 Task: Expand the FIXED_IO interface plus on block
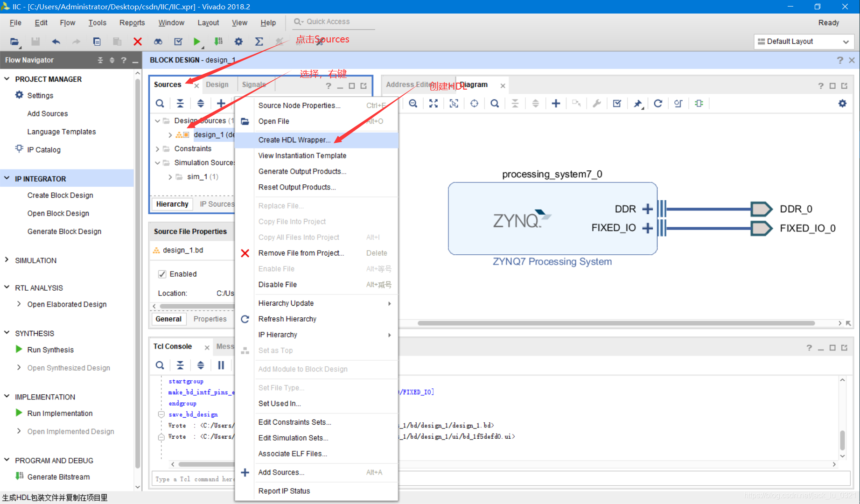pyautogui.click(x=647, y=228)
